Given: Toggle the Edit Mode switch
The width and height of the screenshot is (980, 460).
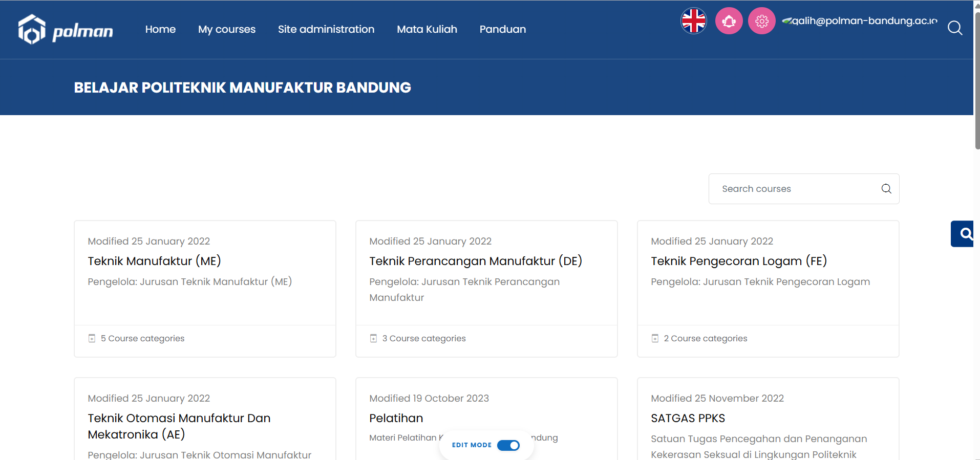Looking at the screenshot, I should [x=508, y=445].
